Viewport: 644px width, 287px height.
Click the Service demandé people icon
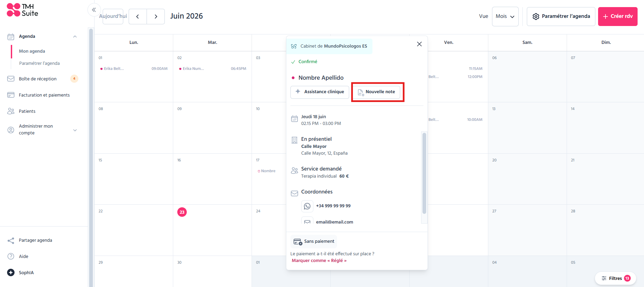click(294, 171)
